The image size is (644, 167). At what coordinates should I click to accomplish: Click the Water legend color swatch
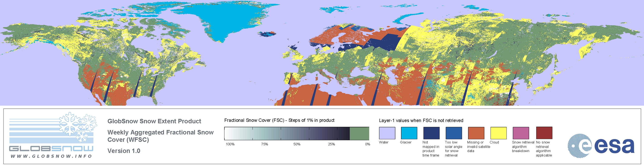387,133
